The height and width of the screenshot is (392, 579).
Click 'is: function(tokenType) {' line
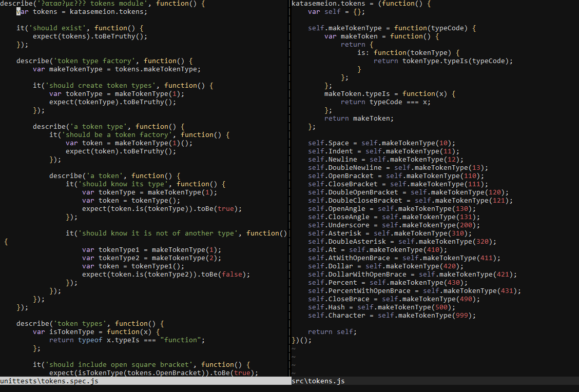(x=409, y=53)
